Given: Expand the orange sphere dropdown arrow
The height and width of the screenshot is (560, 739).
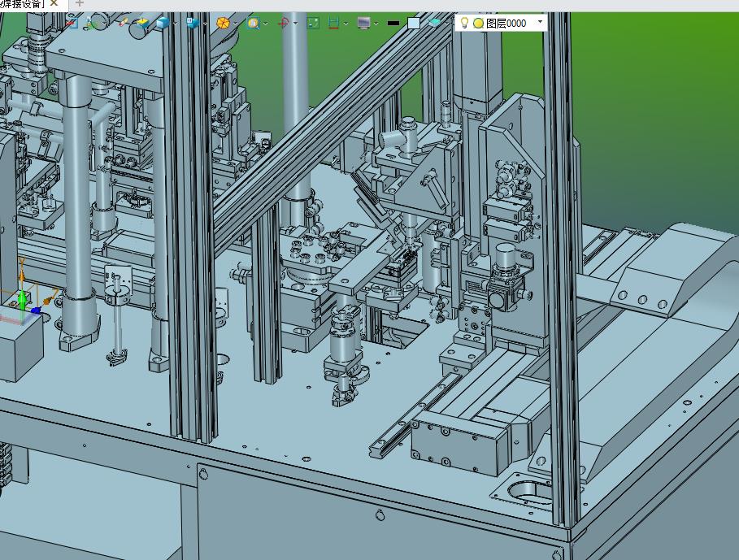Looking at the screenshot, I should 236,23.
